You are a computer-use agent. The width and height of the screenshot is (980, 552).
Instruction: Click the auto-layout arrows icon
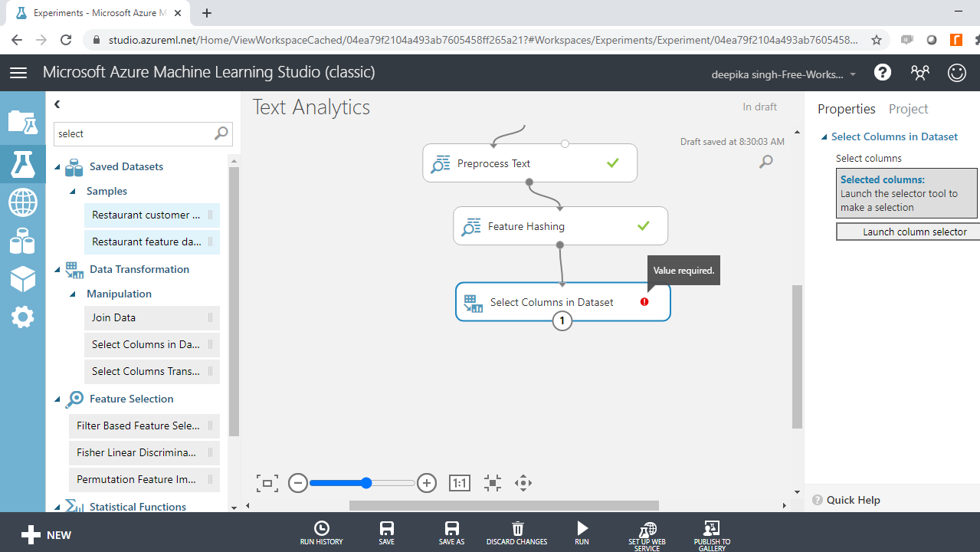[x=493, y=483]
